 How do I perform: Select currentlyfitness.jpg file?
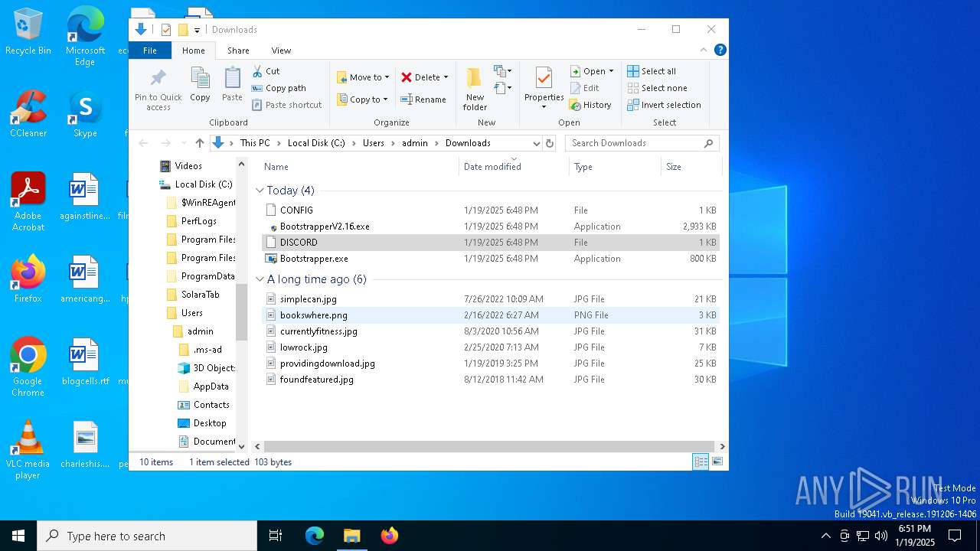click(x=490, y=331)
